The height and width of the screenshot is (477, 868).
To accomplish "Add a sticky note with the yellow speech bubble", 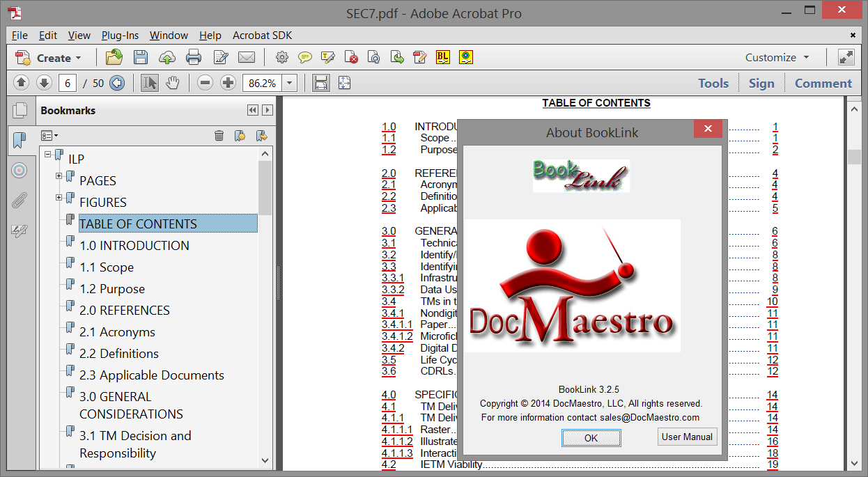I will tap(305, 58).
